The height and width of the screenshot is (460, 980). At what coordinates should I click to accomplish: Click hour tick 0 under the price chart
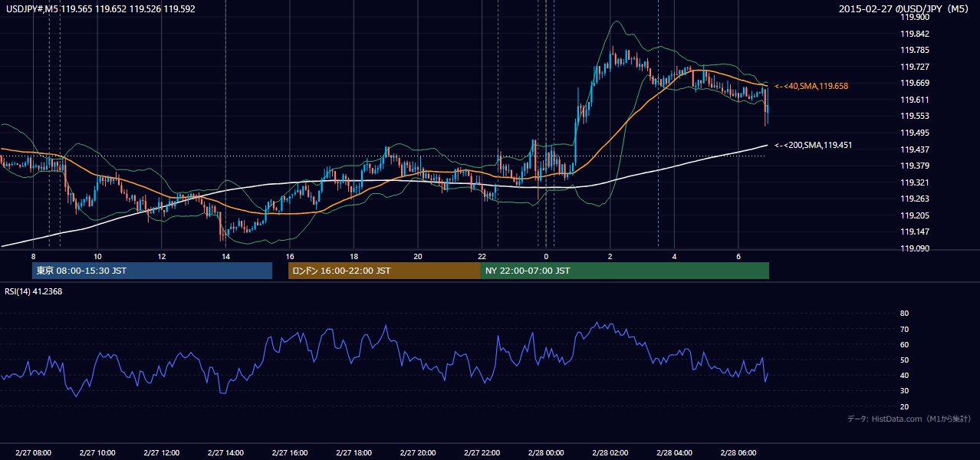(x=546, y=255)
